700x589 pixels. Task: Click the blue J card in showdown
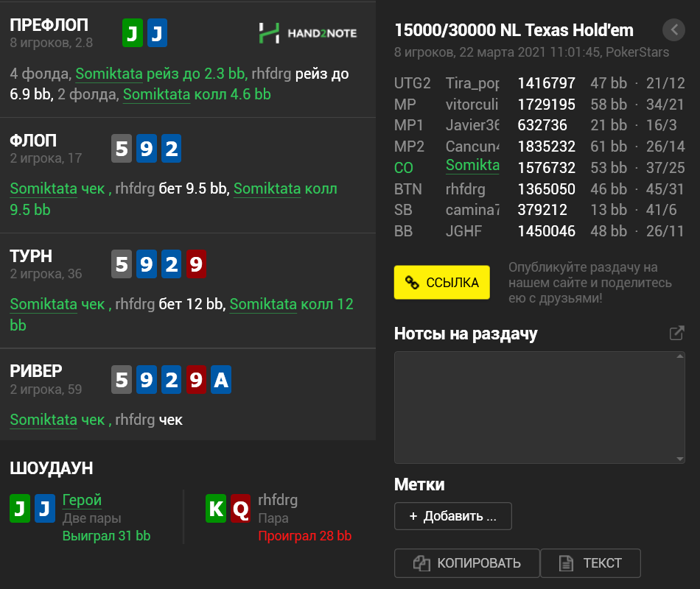(45, 508)
